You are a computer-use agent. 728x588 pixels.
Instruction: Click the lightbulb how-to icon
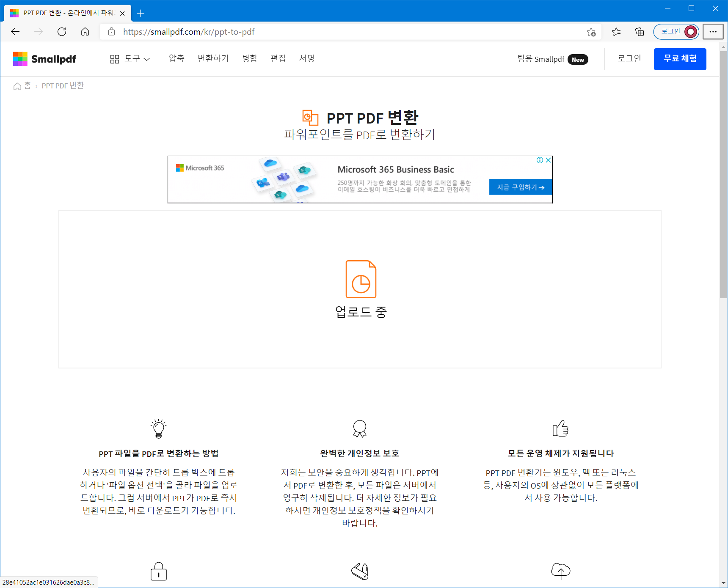159,429
